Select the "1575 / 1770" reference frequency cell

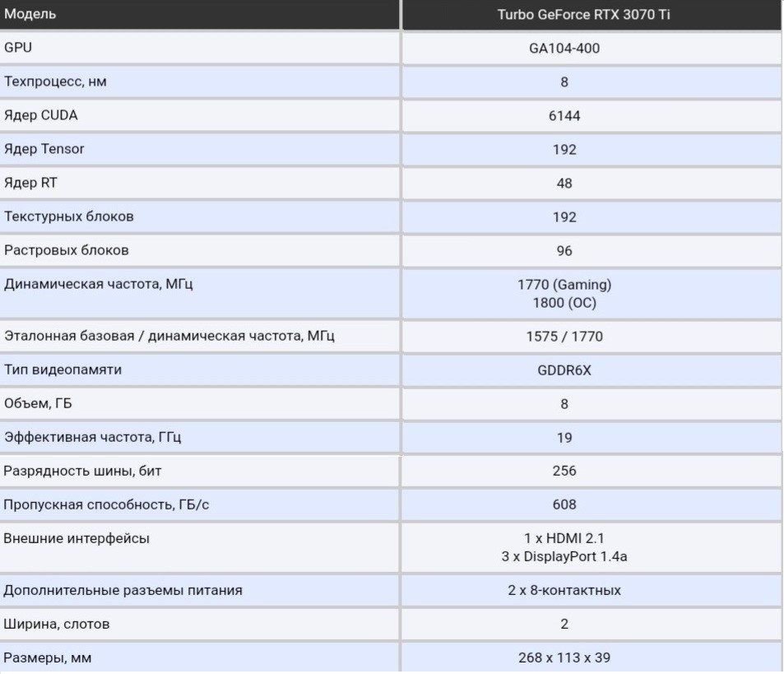pyautogui.click(x=564, y=337)
